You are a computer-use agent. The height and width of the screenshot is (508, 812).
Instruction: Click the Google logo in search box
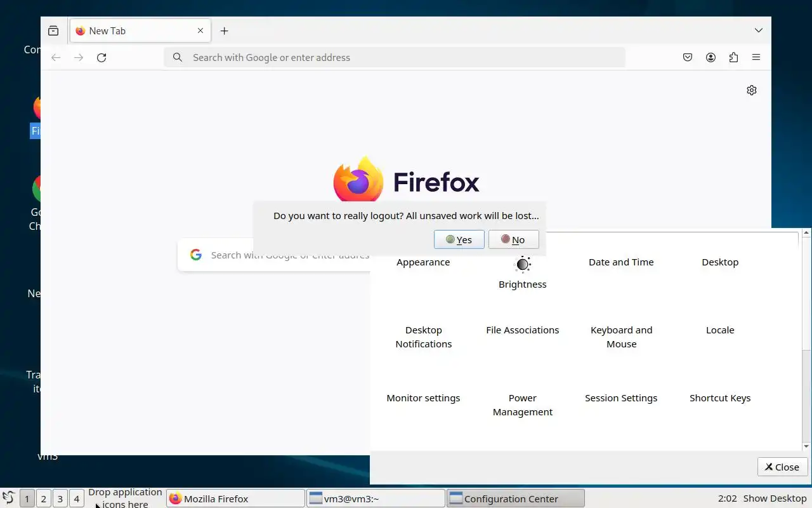click(196, 255)
